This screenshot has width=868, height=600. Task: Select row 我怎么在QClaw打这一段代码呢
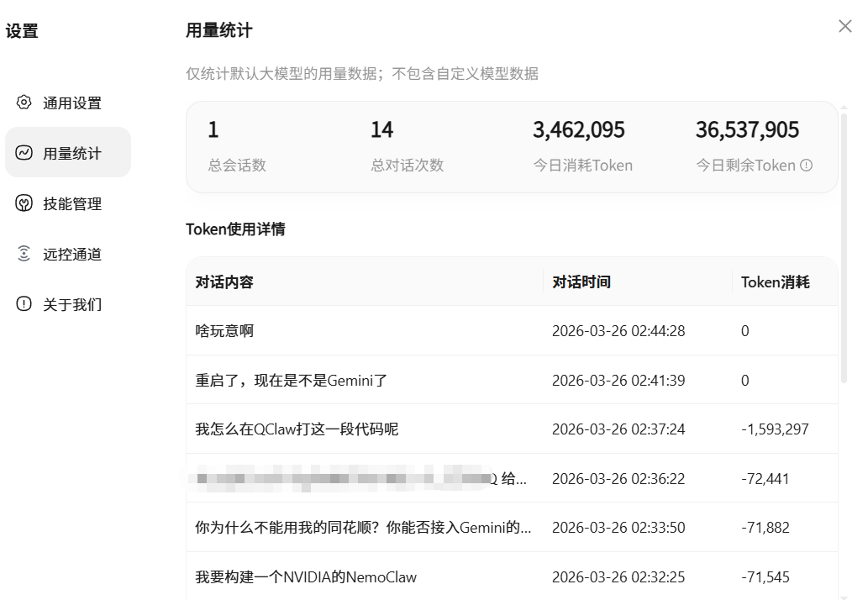pos(512,429)
